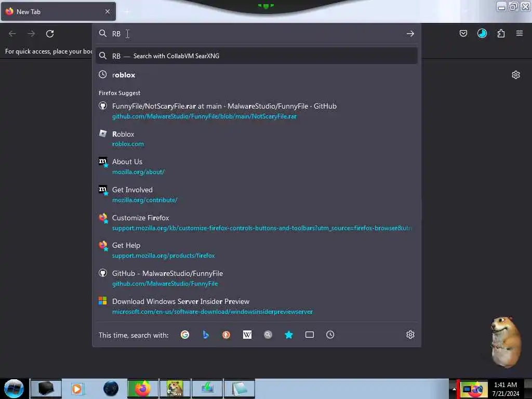The width and height of the screenshot is (532, 399).
Task: Click the Go arrow in address bar
Action: click(x=410, y=34)
